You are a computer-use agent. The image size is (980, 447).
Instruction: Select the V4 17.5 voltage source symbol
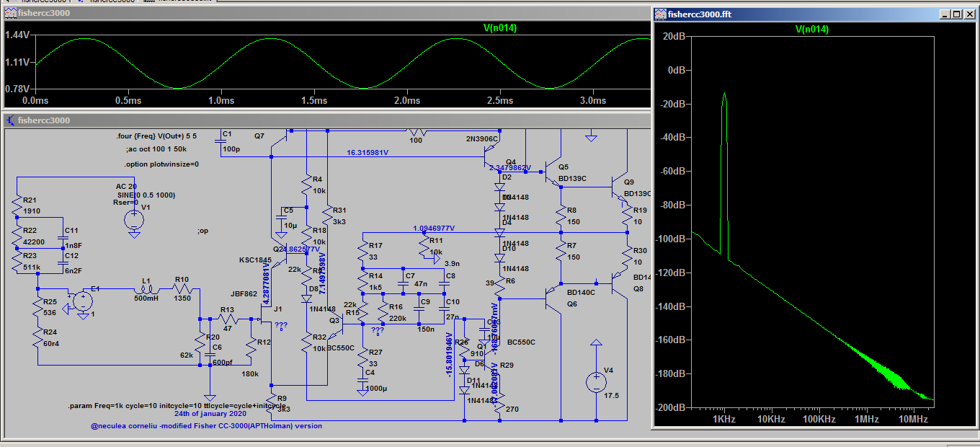click(x=596, y=381)
